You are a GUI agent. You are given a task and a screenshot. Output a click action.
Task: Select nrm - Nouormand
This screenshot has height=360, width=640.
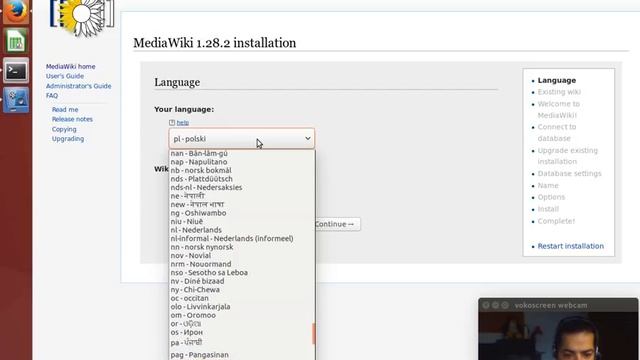[242, 264]
